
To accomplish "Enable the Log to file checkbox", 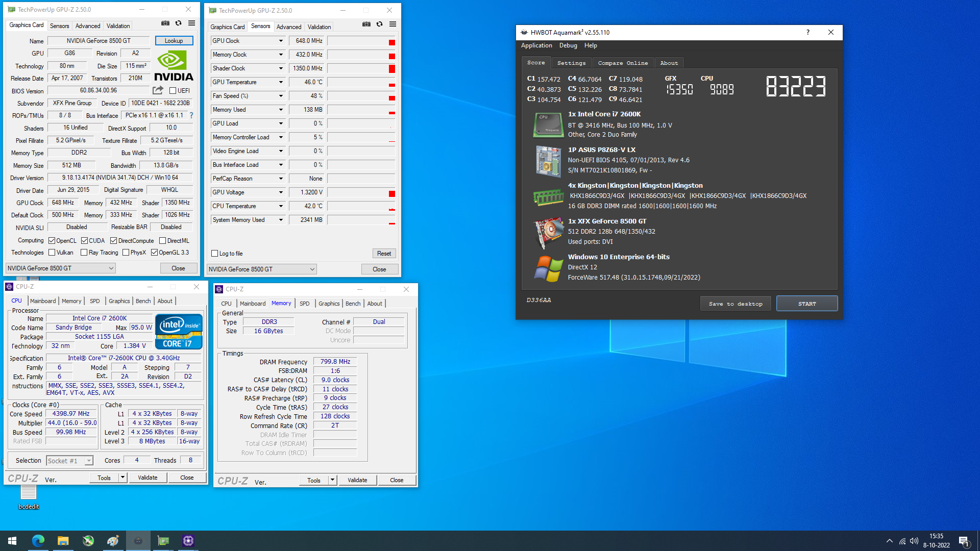I will 215,254.
